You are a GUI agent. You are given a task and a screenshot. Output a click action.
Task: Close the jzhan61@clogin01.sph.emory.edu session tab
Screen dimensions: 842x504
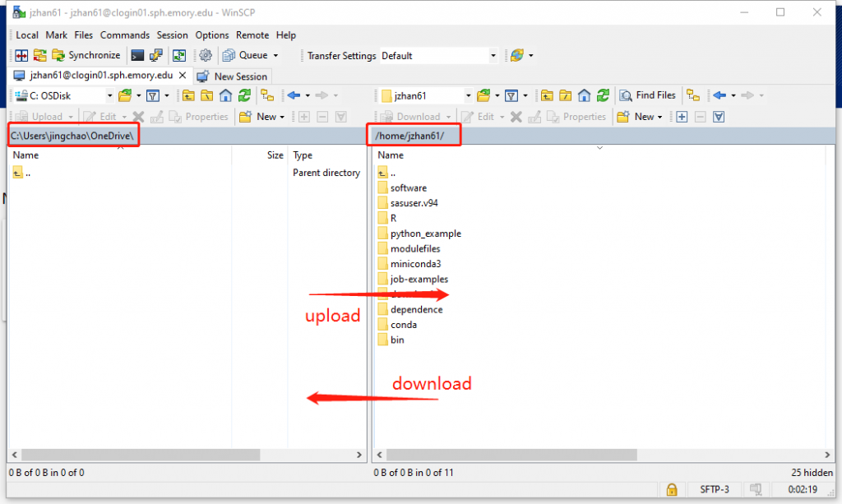[x=183, y=76]
